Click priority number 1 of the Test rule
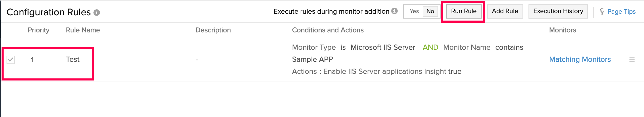644x117 pixels. click(x=32, y=60)
